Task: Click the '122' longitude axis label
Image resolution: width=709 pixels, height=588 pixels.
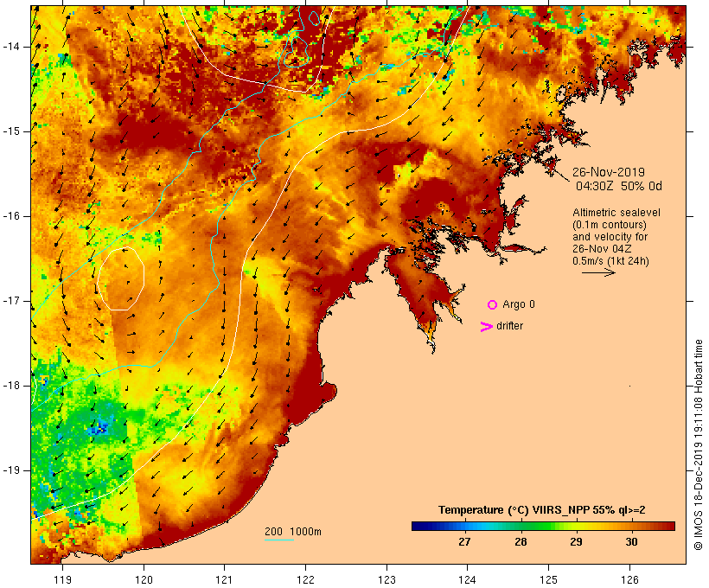Action: 306,579
